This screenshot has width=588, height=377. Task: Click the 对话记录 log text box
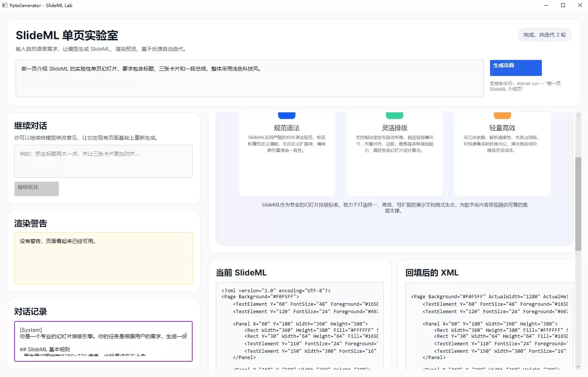[103, 341]
